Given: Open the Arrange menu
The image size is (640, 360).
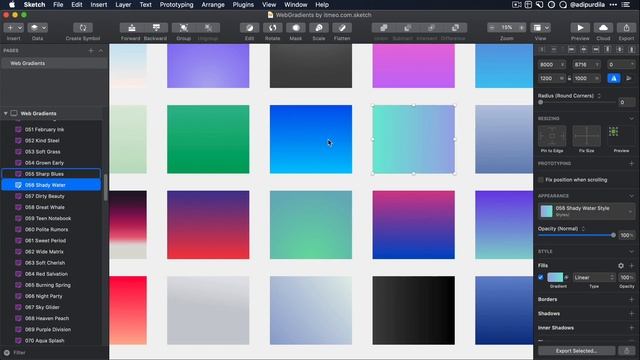Looking at the screenshot, I should tap(213, 5).
